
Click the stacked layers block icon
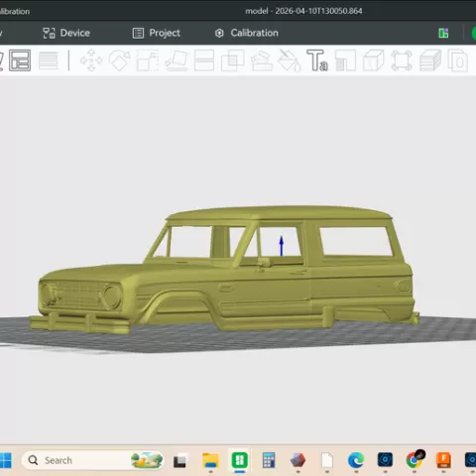point(430,60)
